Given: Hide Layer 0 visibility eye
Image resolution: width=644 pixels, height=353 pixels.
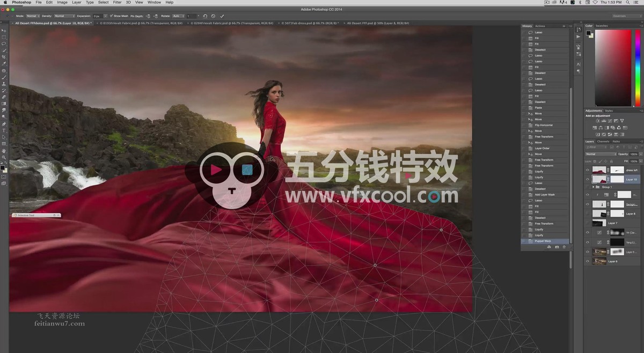Looking at the screenshot, I should coord(588,252).
